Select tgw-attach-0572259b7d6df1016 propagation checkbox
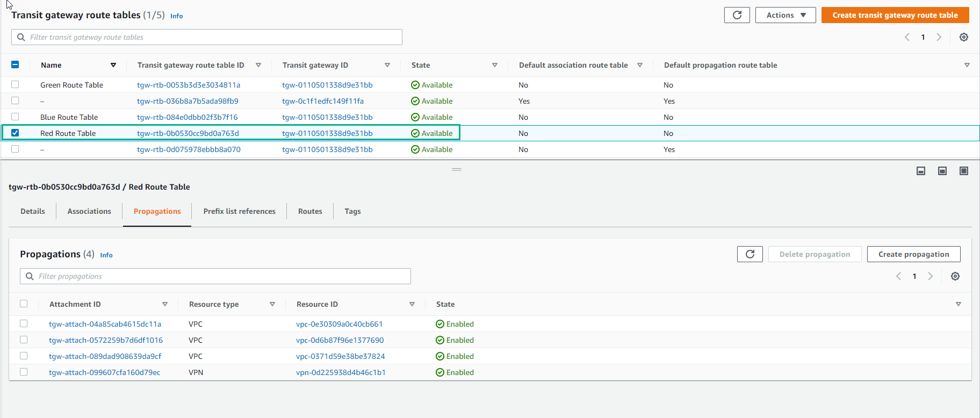Screen dimensions: 980x418 coord(24,340)
